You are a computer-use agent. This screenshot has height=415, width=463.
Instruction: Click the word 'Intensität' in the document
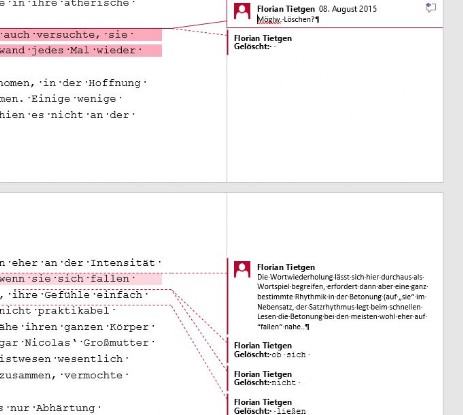point(123,263)
